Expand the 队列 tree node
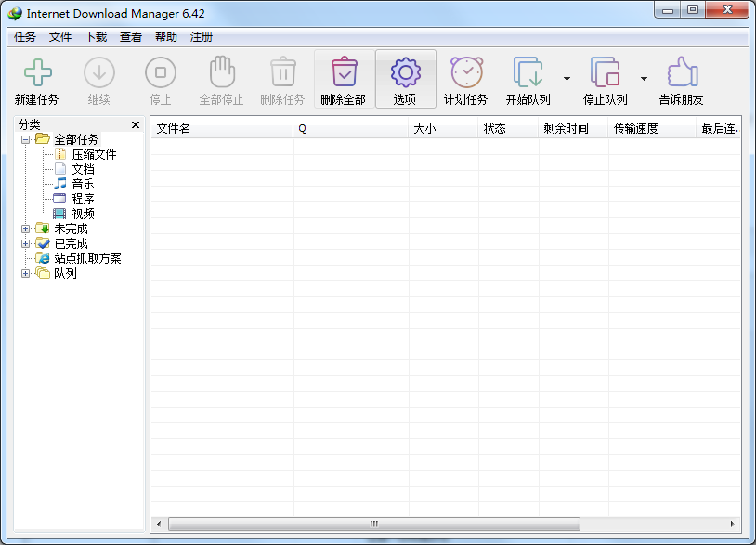 [26, 273]
